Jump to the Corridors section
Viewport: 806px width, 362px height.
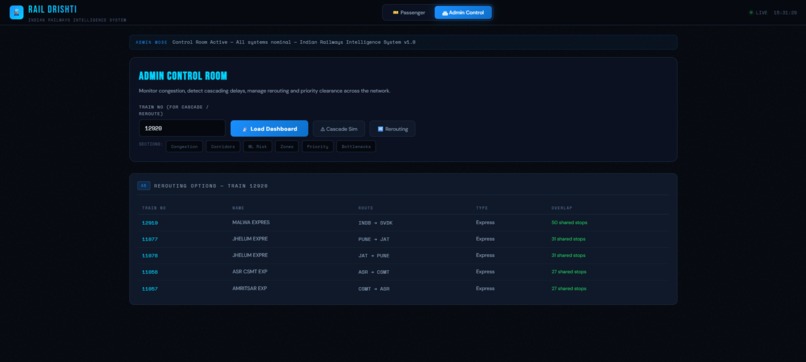coord(223,147)
